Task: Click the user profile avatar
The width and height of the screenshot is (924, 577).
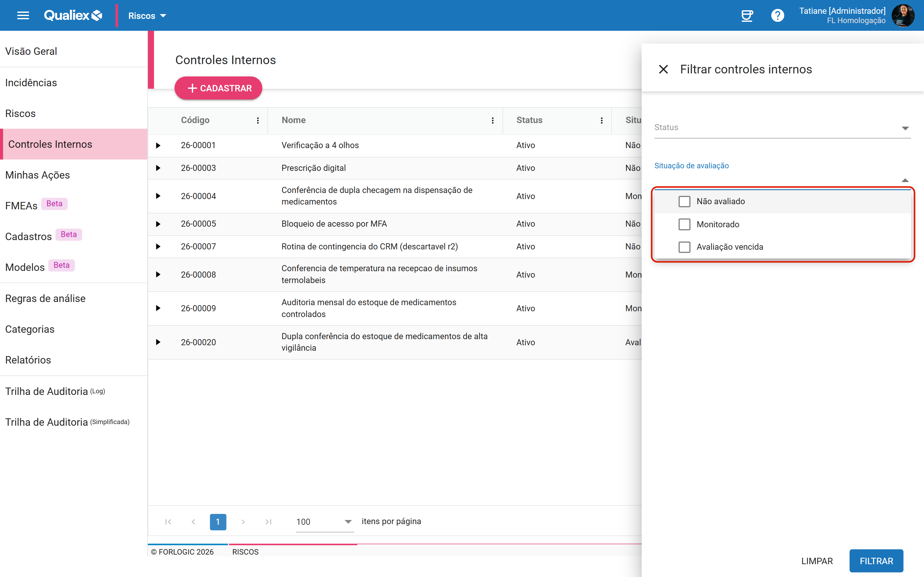Action: tap(903, 15)
